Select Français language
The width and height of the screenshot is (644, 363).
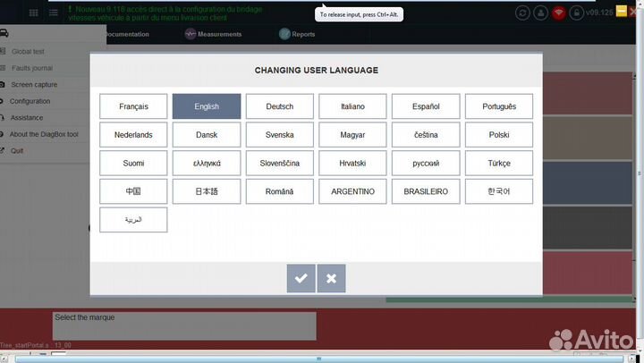coord(133,106)
